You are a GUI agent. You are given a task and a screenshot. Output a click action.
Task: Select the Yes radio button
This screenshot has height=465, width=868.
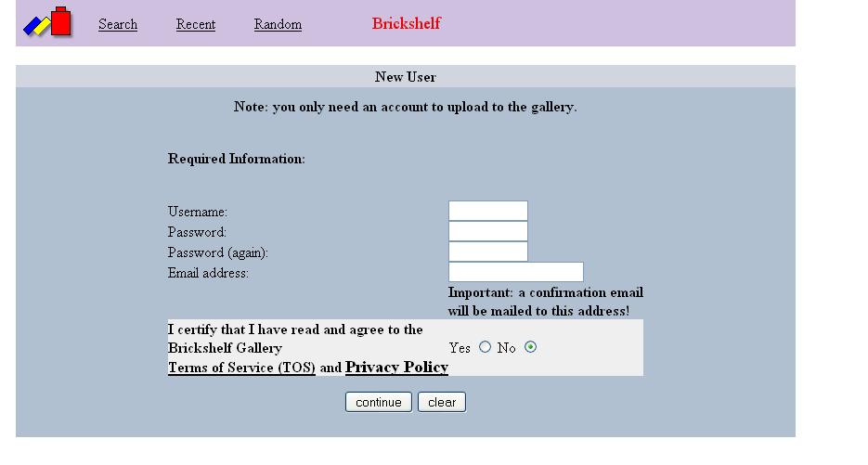click(x=485, y=347)
